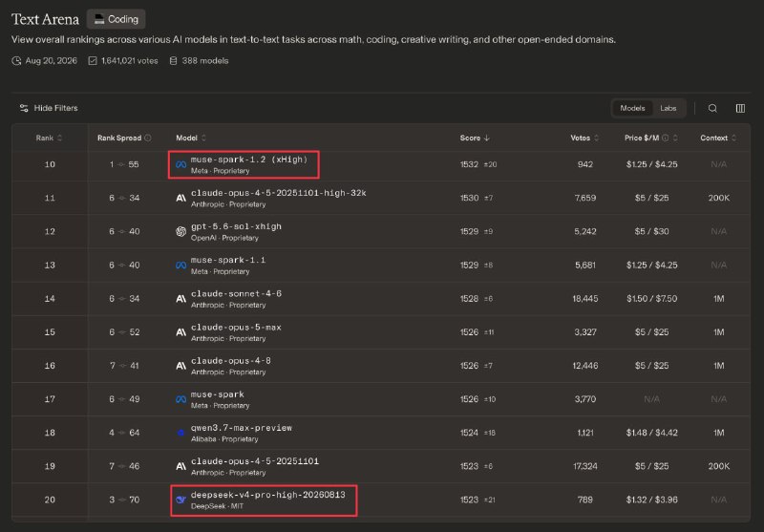This screenshot has height=532, width=764.
Task: Click the 7,659 votes cell
Action: click(x=584, y=199)
